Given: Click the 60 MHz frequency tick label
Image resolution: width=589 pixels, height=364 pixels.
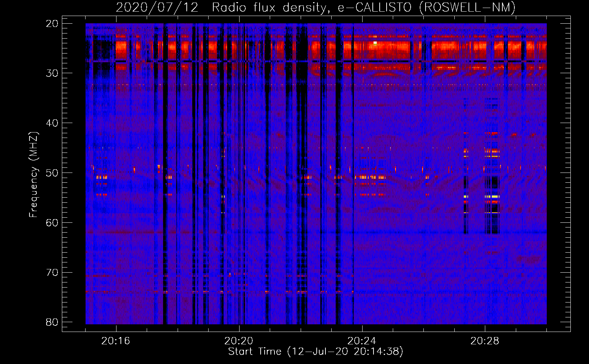Looking at the screenshot, I should coord(52,223).
